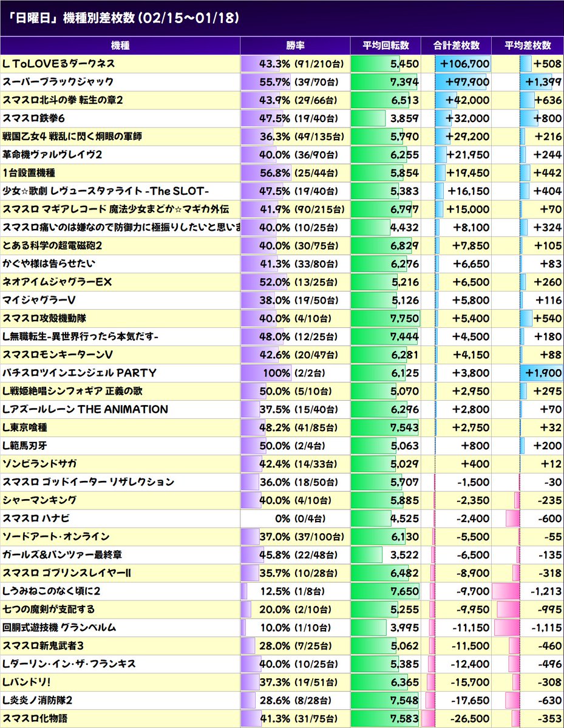Select スマスロ ゴッドイーター リザレクション name
This screenshot has width=564, height=728.
88,482
